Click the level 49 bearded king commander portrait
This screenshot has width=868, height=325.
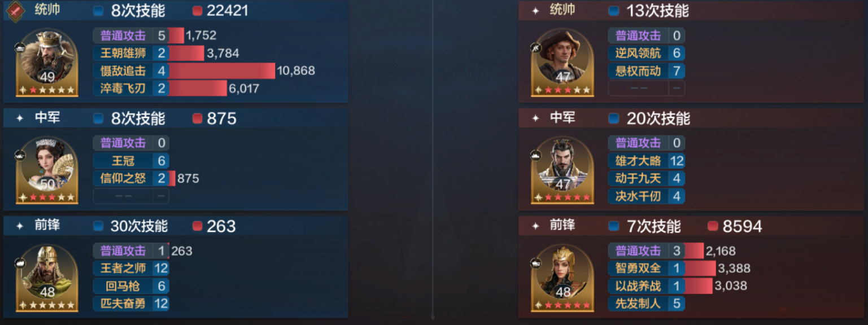point(48,63)
